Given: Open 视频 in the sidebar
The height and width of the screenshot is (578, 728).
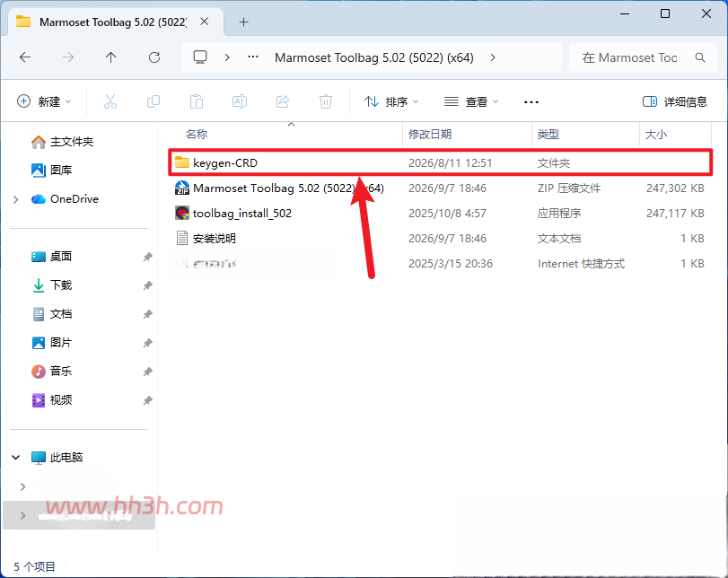Looking at the screenshot, I should (x=51, y=399).
